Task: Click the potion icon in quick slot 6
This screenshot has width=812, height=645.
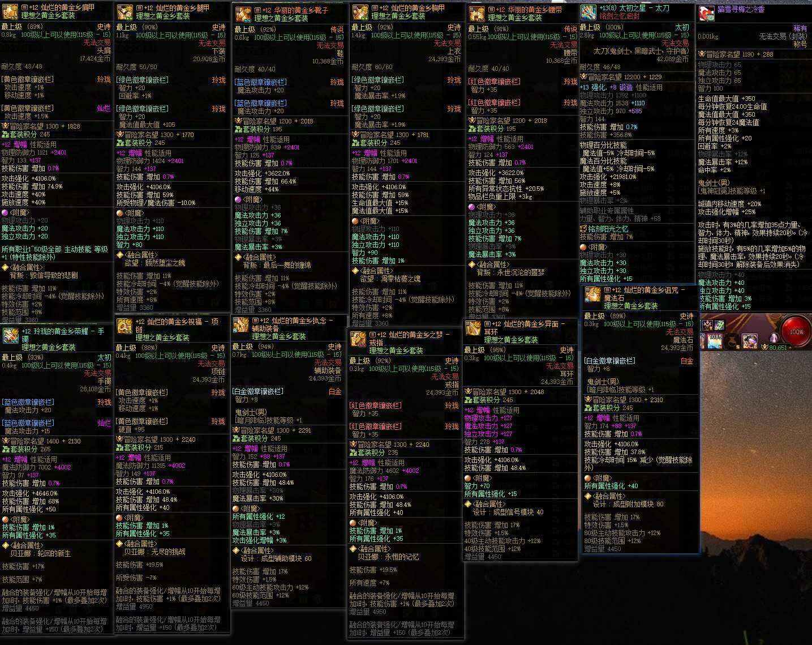Action: [x=751, y=341]
